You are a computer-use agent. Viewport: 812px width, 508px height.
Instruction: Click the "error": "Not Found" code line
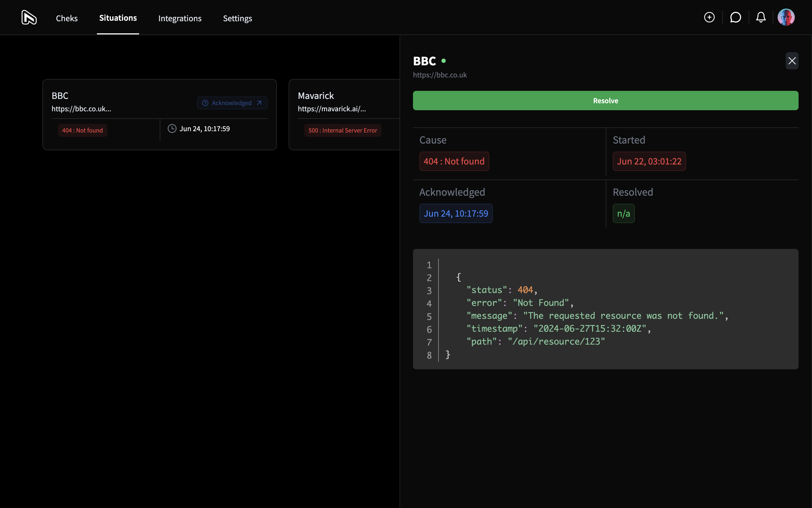[520, 303]
